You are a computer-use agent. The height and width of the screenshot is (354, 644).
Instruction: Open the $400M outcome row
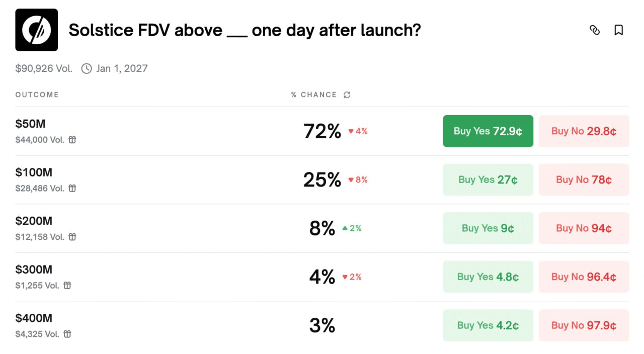[34, 318]
